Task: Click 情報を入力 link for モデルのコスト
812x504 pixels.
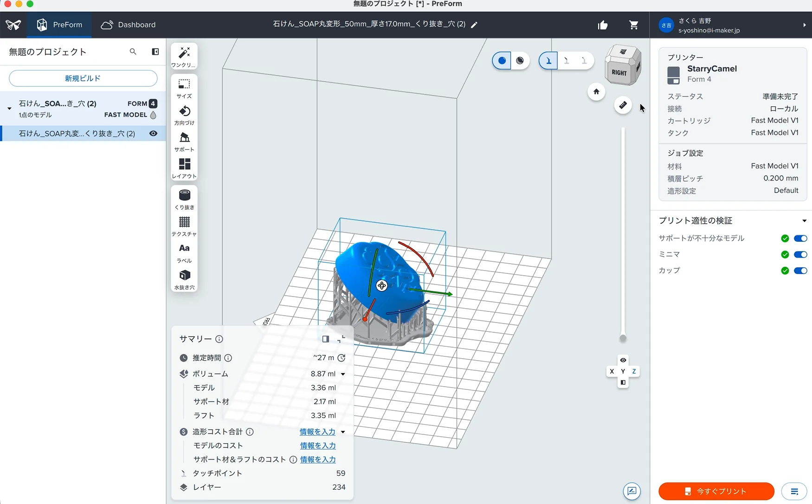Action: 318,446
